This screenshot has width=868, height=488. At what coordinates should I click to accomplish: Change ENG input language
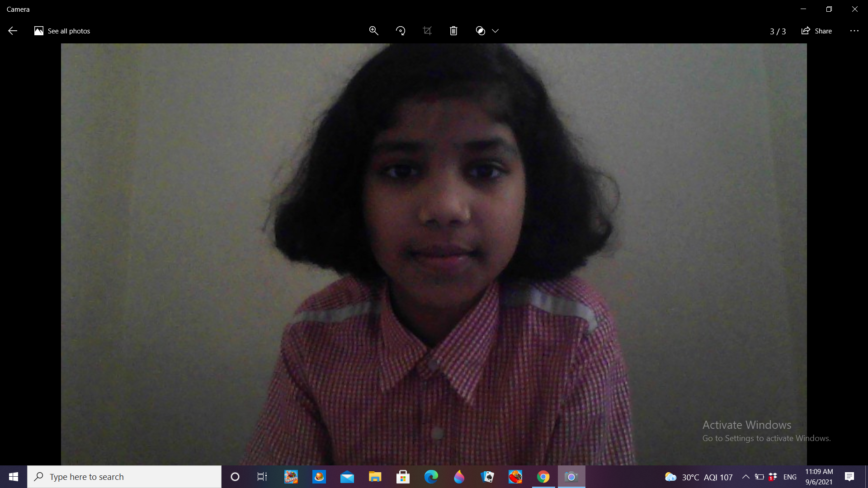(x=790, y=477)
